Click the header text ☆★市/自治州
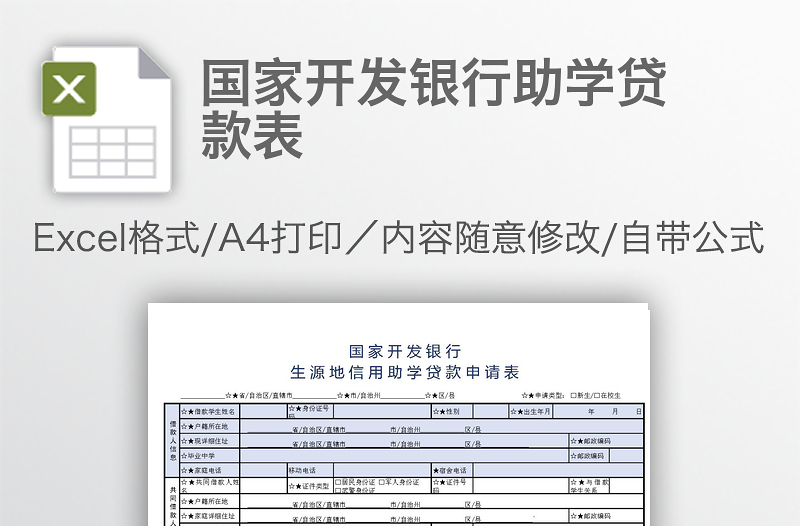The height and width of the screenshot is (526, 800). (x=358, y=395)
